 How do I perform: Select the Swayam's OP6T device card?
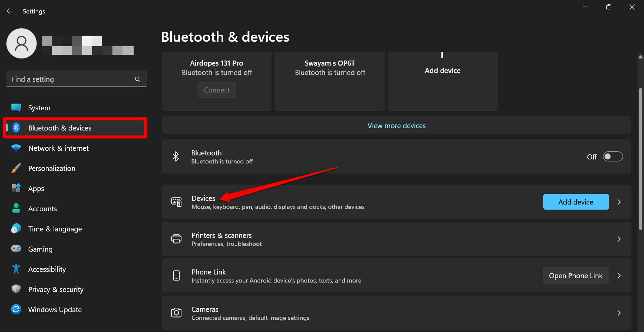point(330,81)
